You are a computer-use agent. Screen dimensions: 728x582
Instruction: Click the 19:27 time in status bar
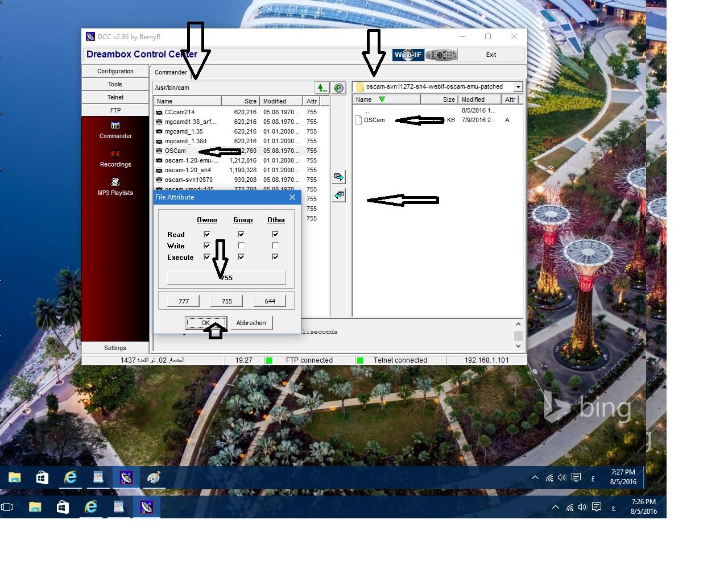tap(243, 360)
